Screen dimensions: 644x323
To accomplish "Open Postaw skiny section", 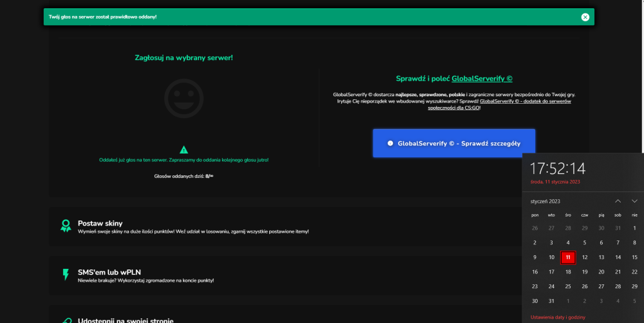I will pyautogui.click(x=285, y=226).
